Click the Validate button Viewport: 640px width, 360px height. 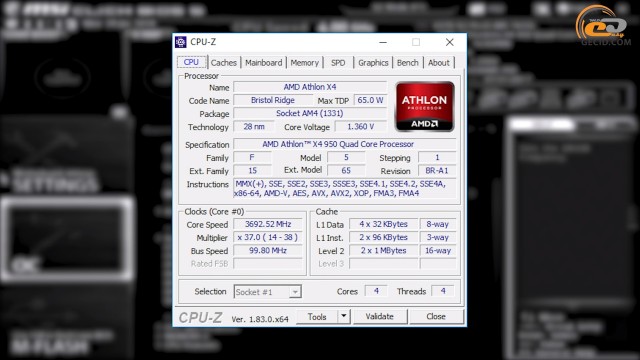coord(380,317)
